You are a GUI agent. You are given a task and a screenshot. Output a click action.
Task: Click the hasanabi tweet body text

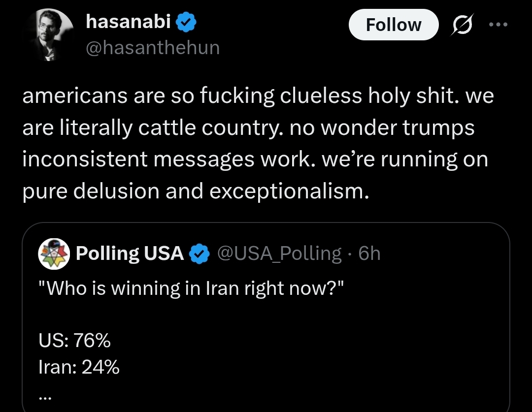(x=256, y=144)
